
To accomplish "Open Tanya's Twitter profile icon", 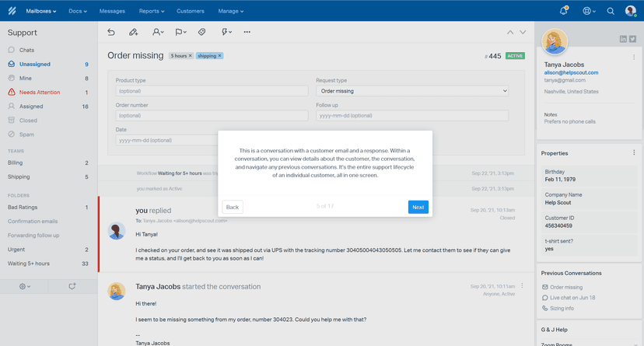I will (633, 39).
